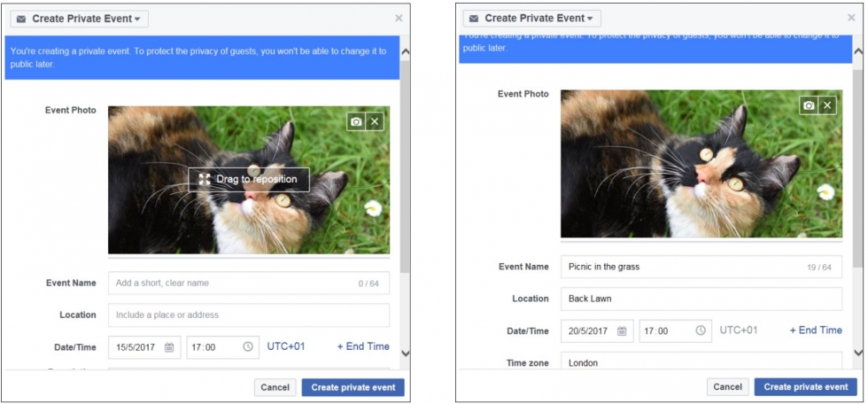Click envelope icon in right dialog title
Screen dimensions: 868x404
pyautogui.click(x=474, y=19)
